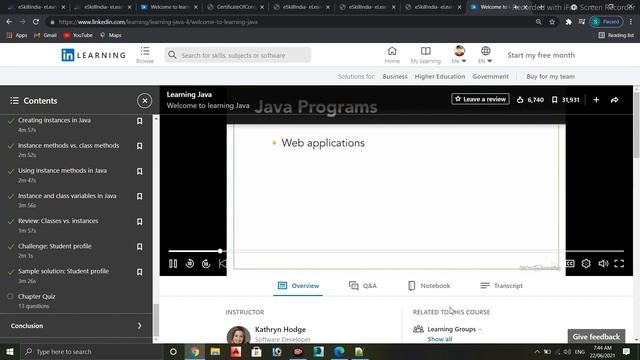Click Leave a review button

(x=480, y=99)
